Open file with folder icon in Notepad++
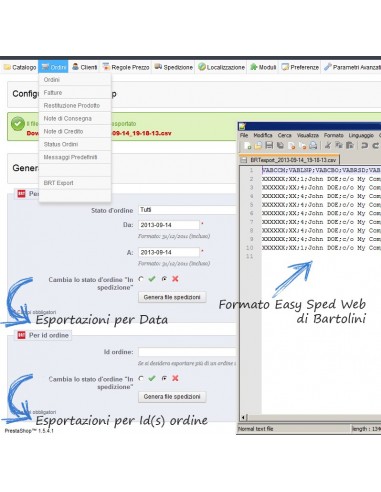Viewport: 381px width, 492px height. click(x=258, y=146)
